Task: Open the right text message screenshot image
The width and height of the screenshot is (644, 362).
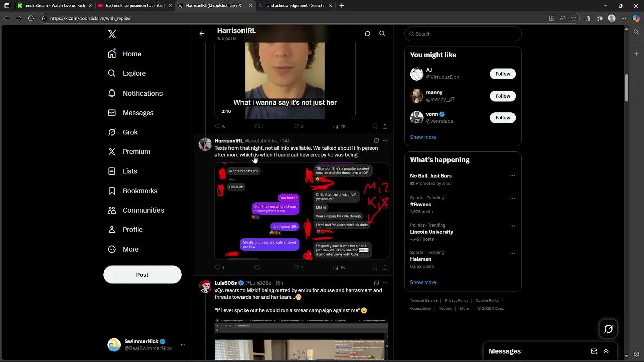Action: 345,211
